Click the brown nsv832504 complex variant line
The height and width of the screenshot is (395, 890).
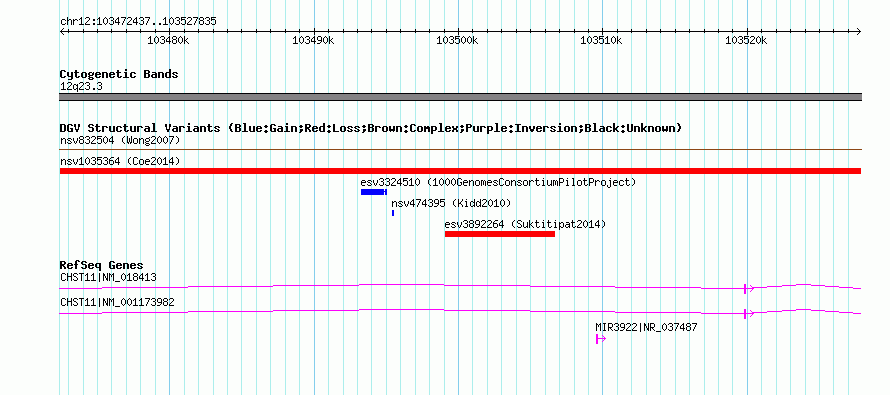[460, 150]
